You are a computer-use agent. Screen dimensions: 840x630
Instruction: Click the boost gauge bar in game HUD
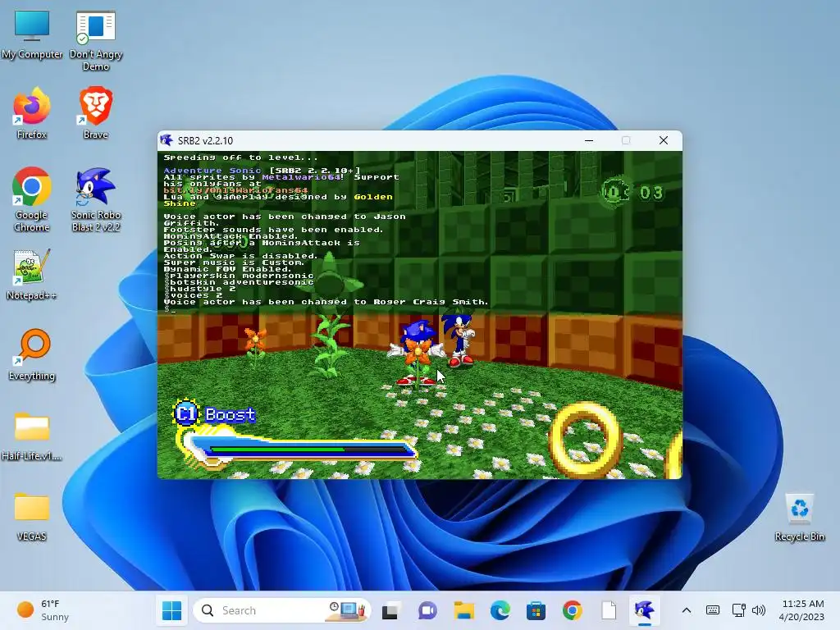point(297,449)
